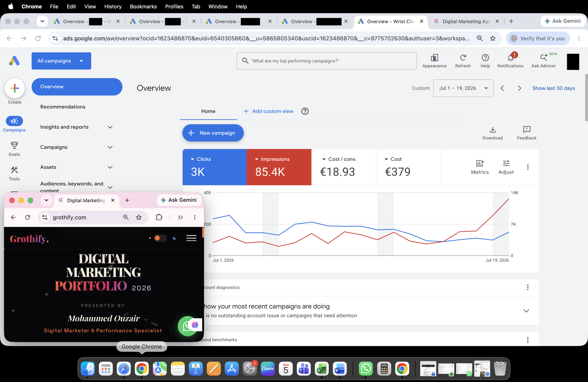Reload grothify.com in the small window
Screen dimensions: 588x382
[28, 217]
